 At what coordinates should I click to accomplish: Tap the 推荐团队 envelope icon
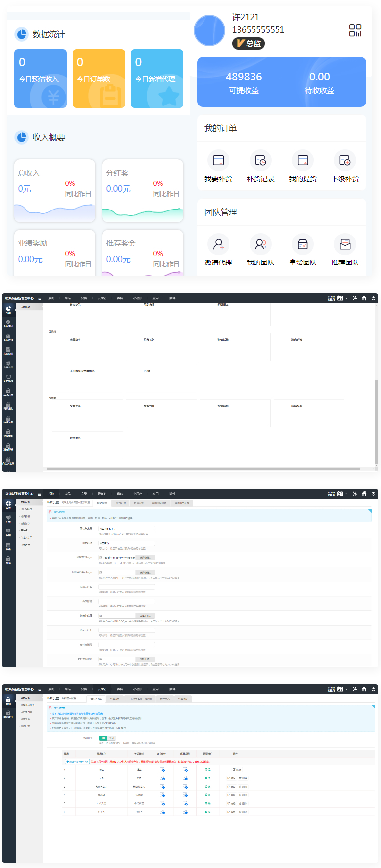pos(345,244)
